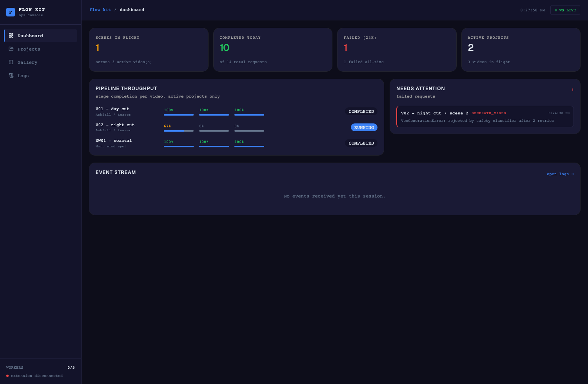Image resolution: width=588 pixels, height=384 pixels.
Task: Click the Logs scroll icon
Action: coord(11,76)
